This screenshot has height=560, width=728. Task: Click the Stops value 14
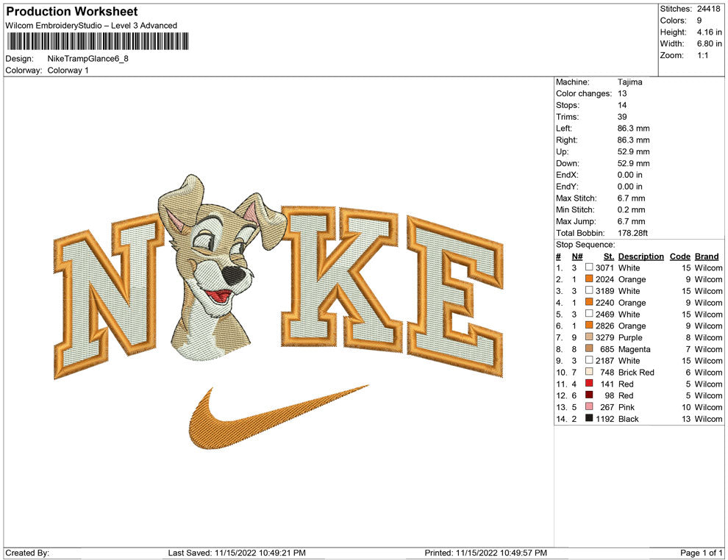pyautogui.click(x=622, y=105)
